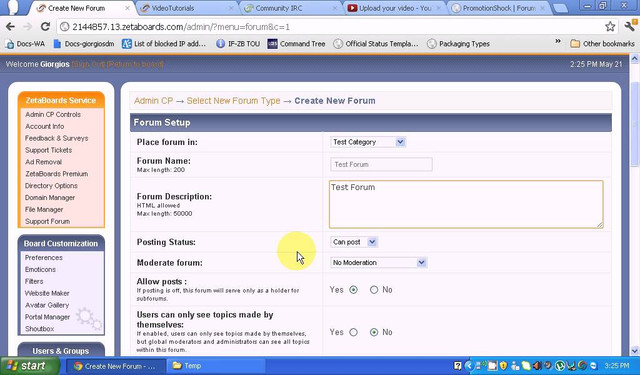This screenshot has width=640, height=375.
Task: Open Support Forum in sidebar
Action: 47,221
